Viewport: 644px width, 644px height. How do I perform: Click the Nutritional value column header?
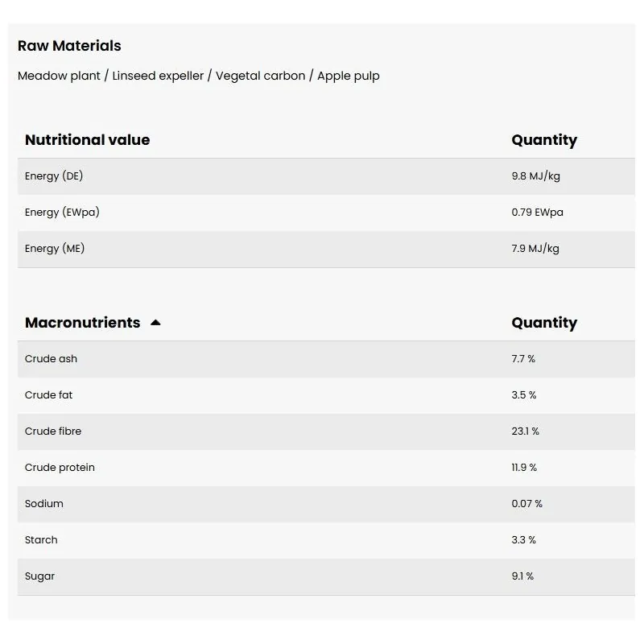pyautogui.click(x=87, y=140)
